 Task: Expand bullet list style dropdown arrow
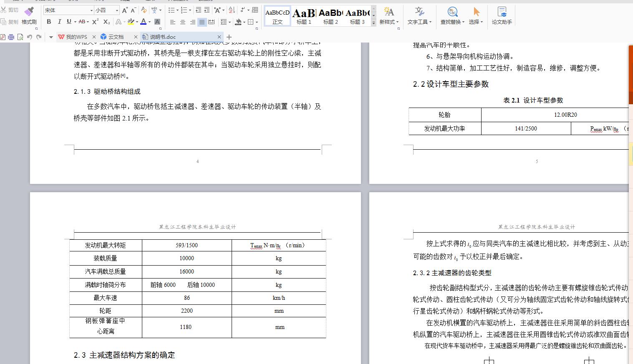click(177, 10)
